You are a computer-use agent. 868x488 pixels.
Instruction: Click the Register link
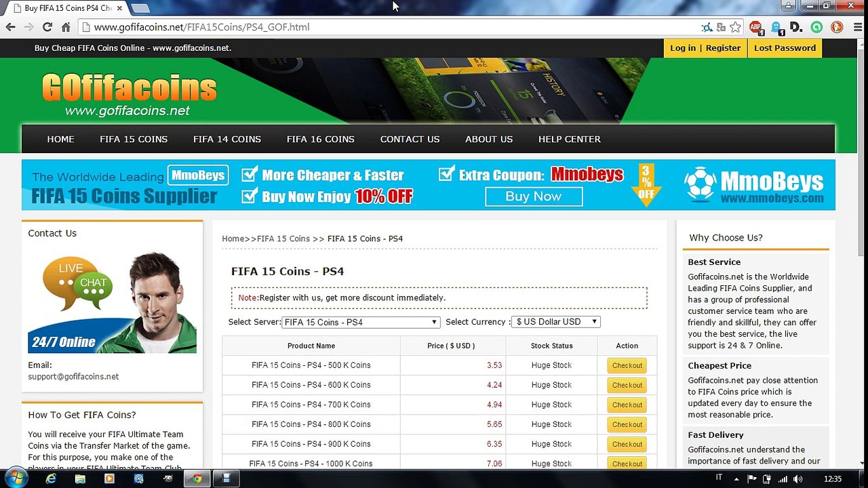pos(723,48)
